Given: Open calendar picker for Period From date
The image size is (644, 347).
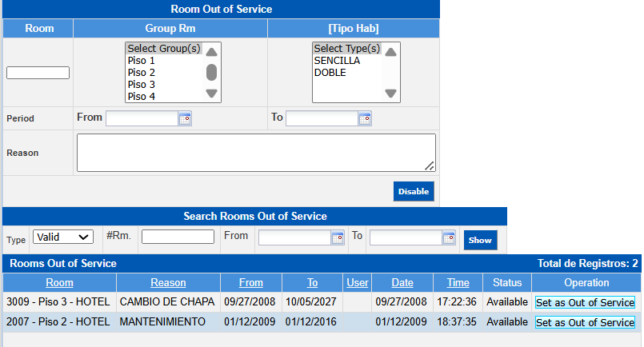Looking at the screenshot, I should [x=185, y=118].
